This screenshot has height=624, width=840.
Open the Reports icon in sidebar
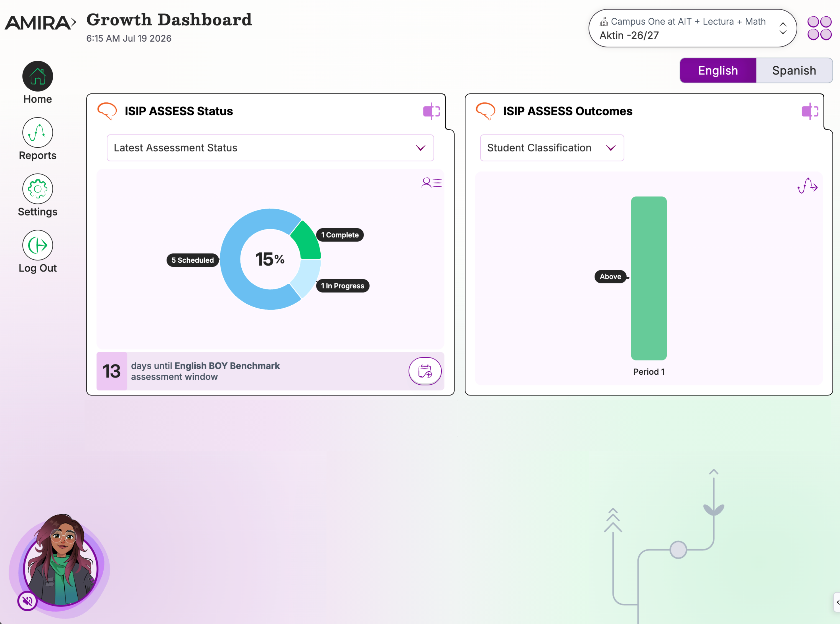coord(38,133)
